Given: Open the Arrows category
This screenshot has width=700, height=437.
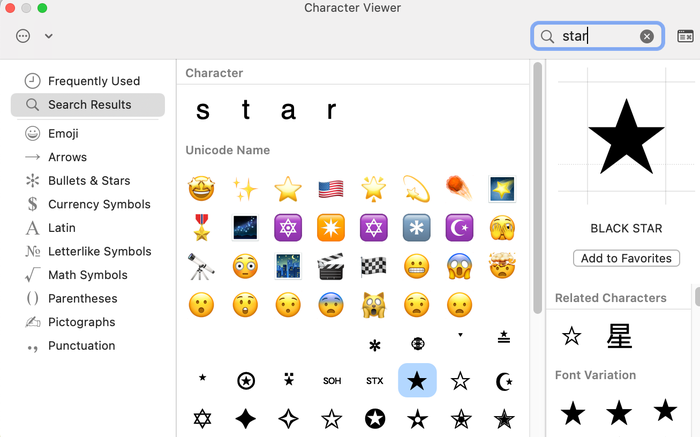Looking at the screenshot, I should (x=88, y=157).
